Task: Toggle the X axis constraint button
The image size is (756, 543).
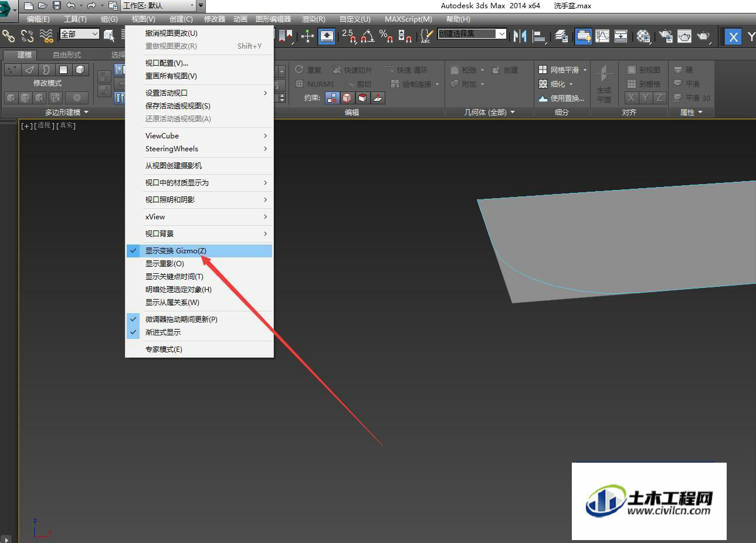Action: pos(733,37)
